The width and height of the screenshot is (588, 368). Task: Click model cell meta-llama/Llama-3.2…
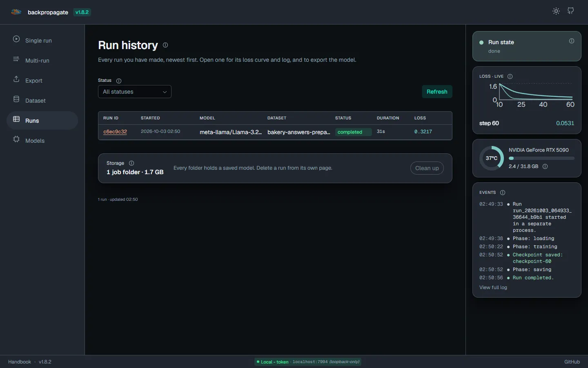(x=231, y=132)
